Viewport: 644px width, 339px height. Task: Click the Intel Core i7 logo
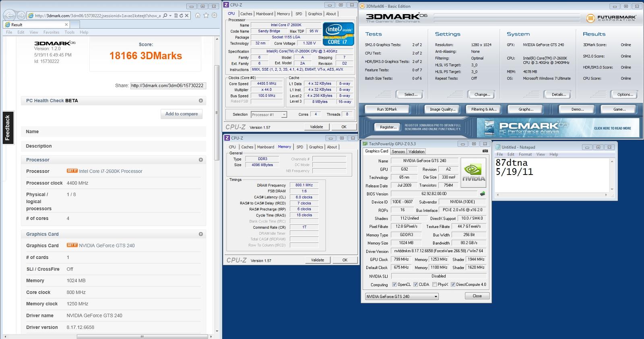pos(339,34)
